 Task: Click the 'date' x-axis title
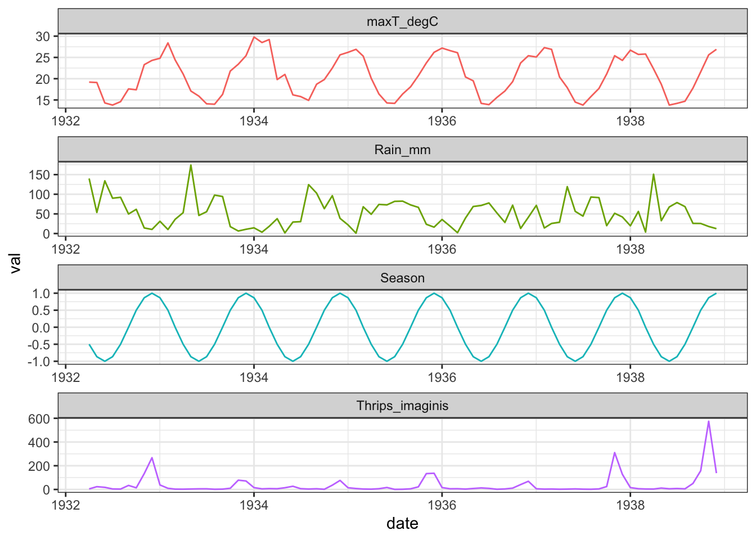pyautogui.click(x=402, y=524)
